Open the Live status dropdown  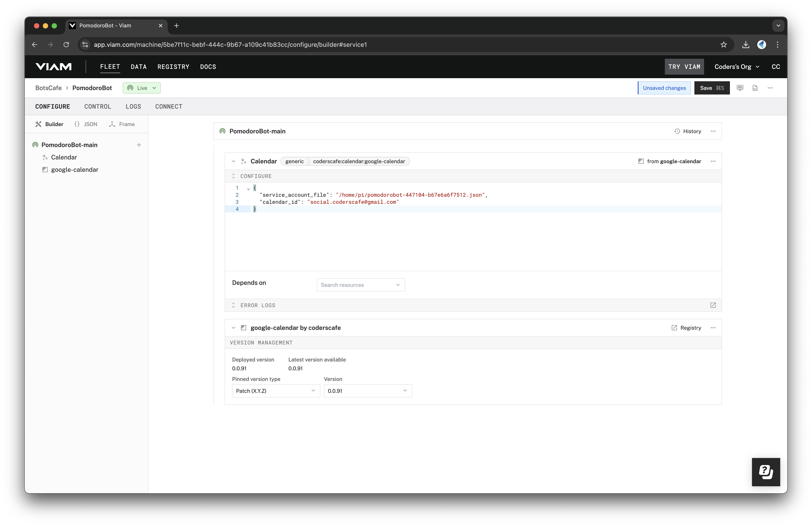click(x=142, y=88)
